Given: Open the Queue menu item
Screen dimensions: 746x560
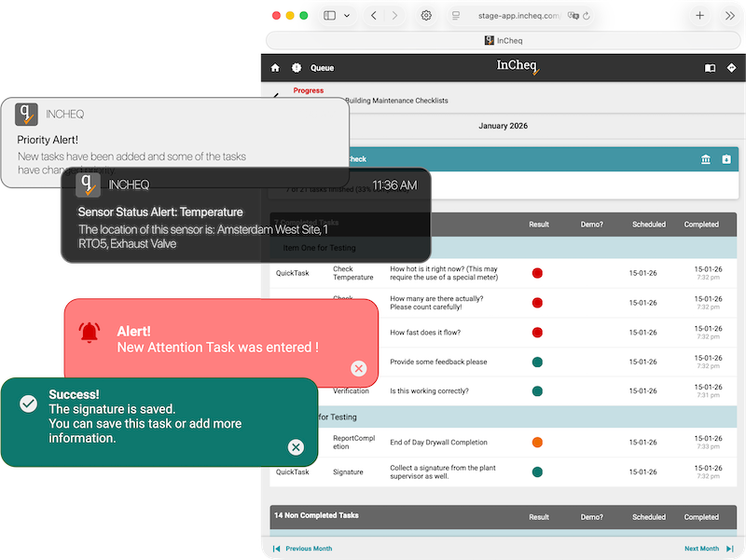Looking at the screenshot, I should click(322, 68).
